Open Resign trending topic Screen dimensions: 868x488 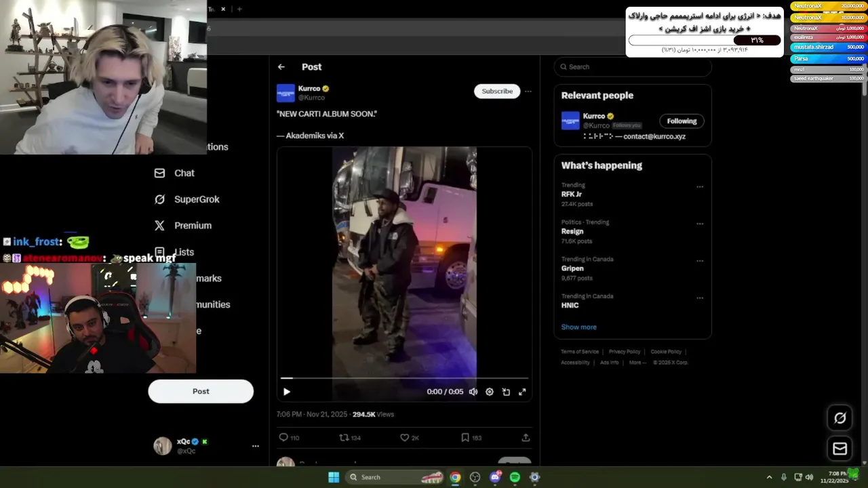(x=572, y=232)
